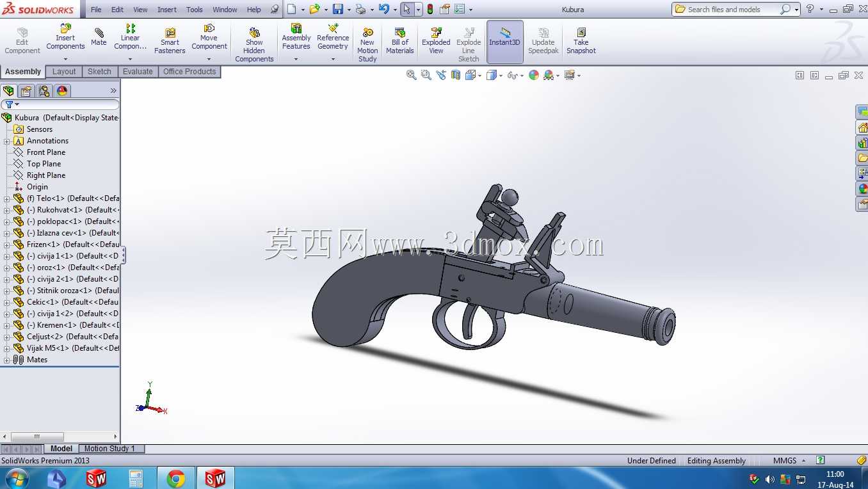The width and height of the screenshot is (868, 489).
Task: Open the Insert menu
Action: (x=167, y=10)
